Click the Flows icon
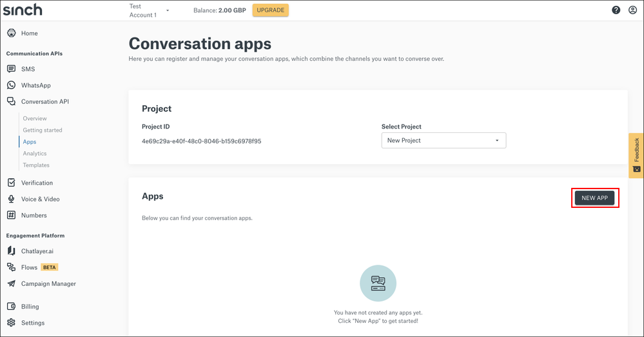Viewport: 644px width, 337px height. click(12, 267)
